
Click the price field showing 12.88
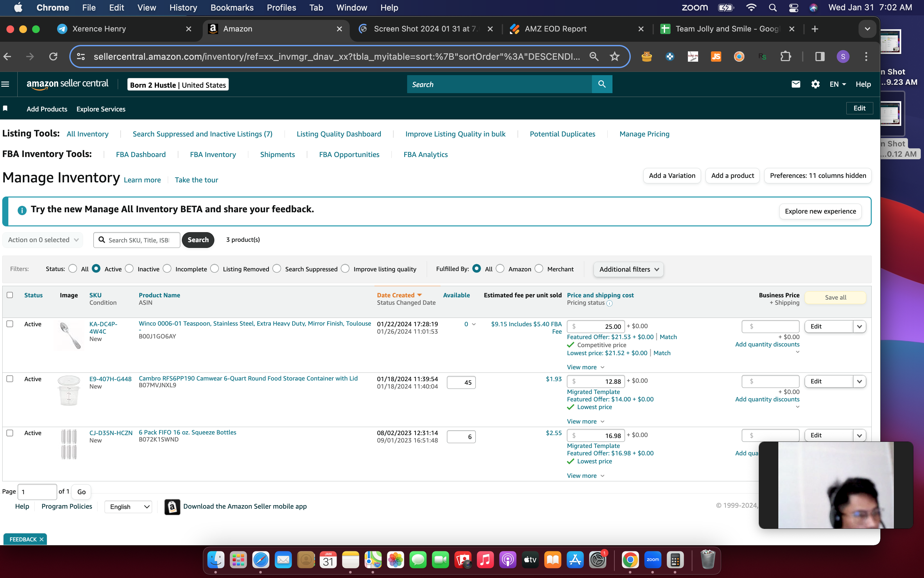[x=596, y=381]
